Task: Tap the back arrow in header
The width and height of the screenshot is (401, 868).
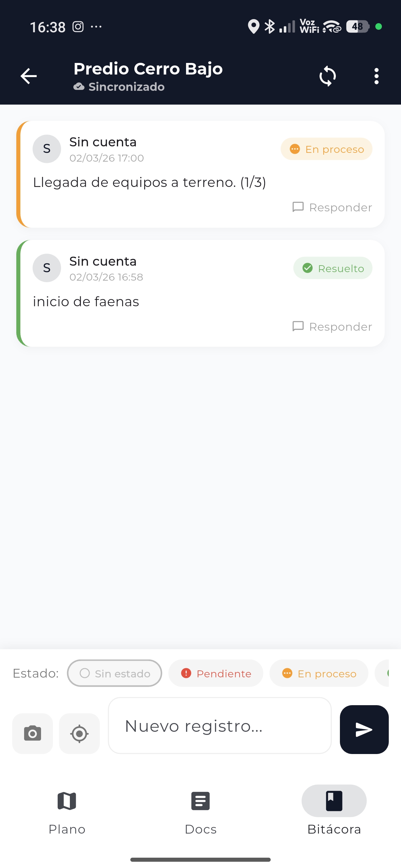Action: click(29, 76)
